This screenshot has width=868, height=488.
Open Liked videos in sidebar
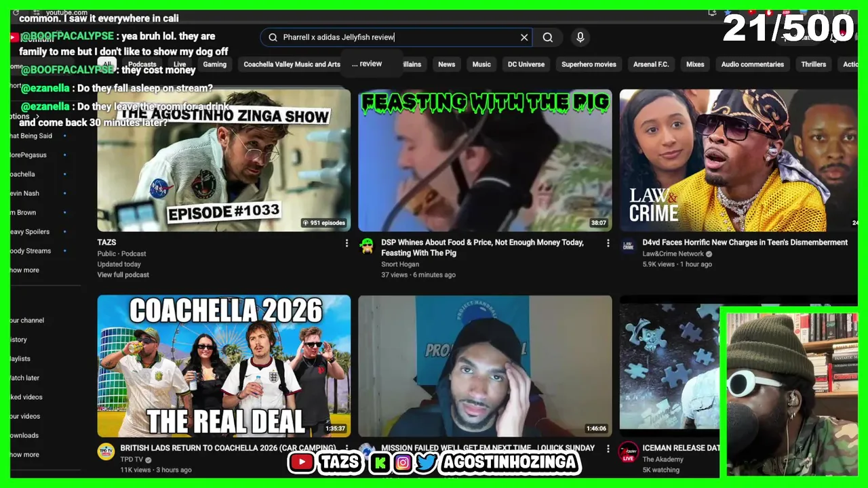pyautogui.click(x=26, y=397)
